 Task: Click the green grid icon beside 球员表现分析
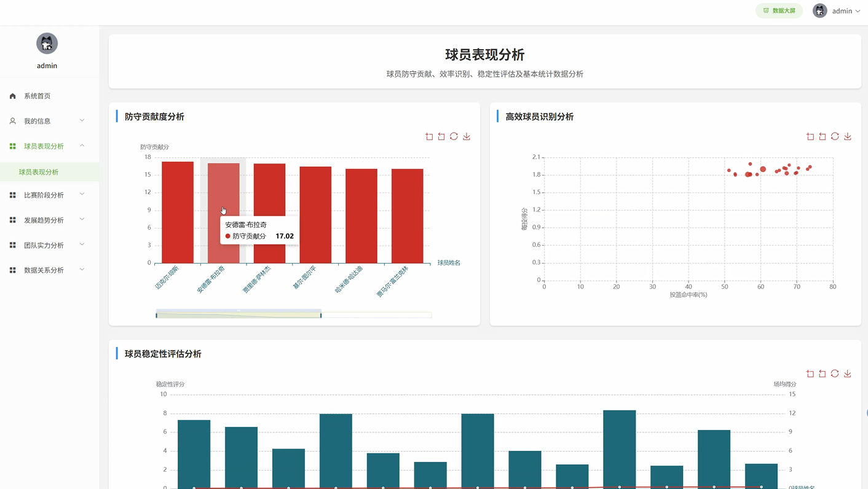coord(12,146)
